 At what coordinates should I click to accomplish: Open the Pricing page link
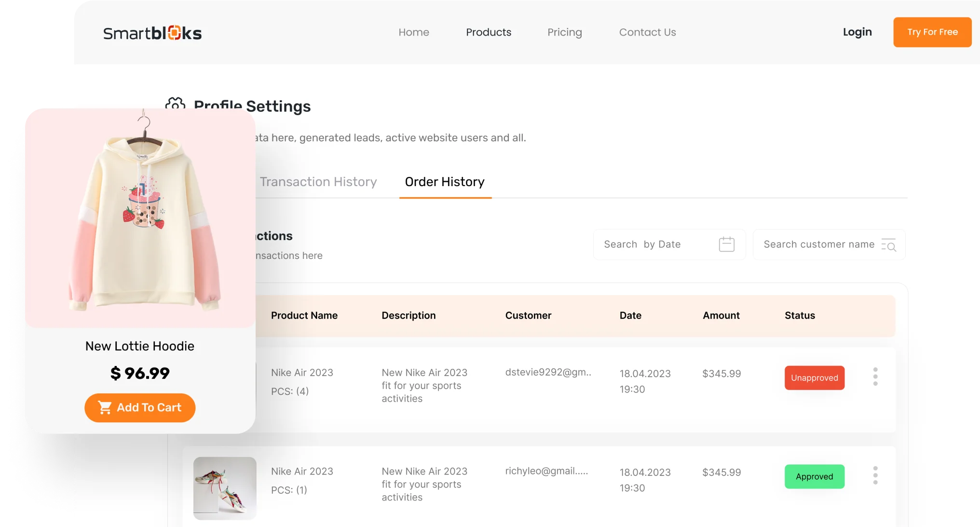[x=565, y=32]
